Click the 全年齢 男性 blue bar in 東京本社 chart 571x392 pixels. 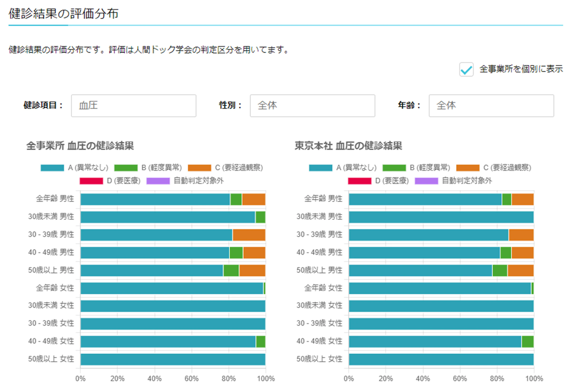click(x=425, y=199)
